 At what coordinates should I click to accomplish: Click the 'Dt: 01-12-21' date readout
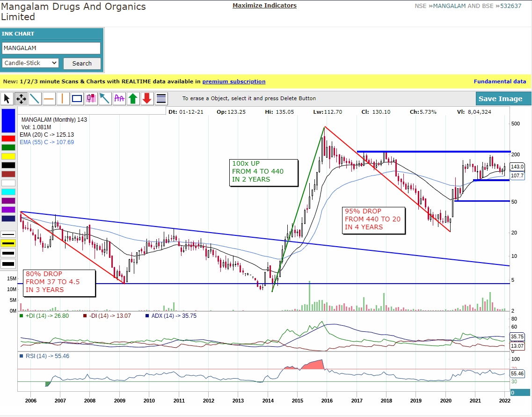186,112
